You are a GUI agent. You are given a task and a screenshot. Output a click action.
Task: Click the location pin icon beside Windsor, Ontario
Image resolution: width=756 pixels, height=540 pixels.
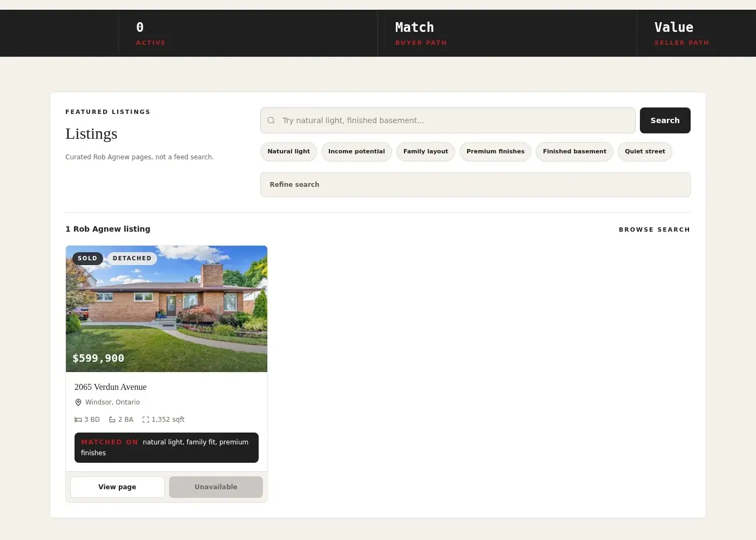[78, 402]
